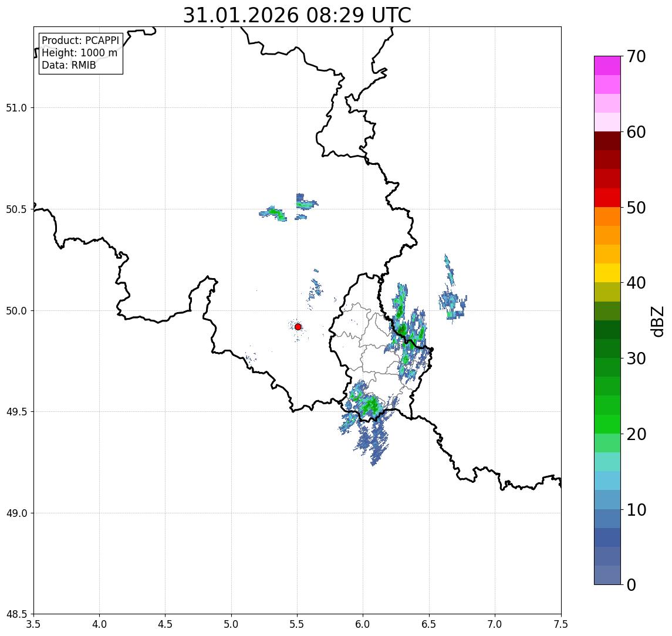Click colorbar tick label 10

point(636,509)
